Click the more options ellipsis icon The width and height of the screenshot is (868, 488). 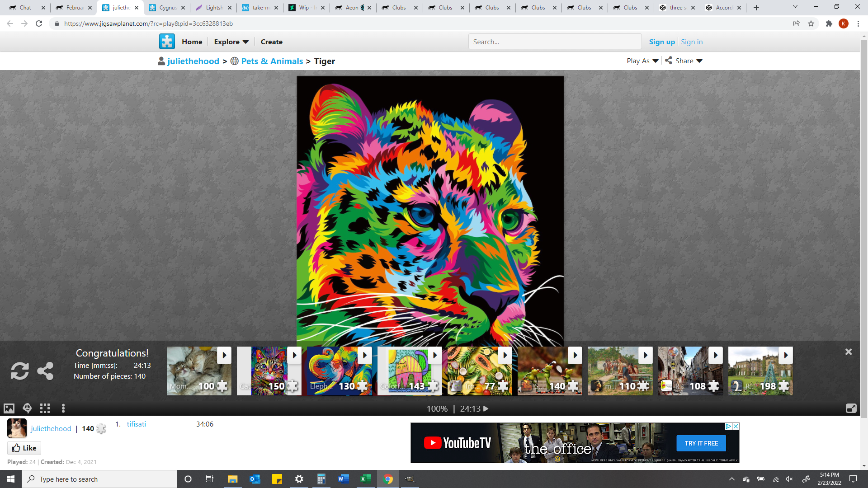(63, 408)
